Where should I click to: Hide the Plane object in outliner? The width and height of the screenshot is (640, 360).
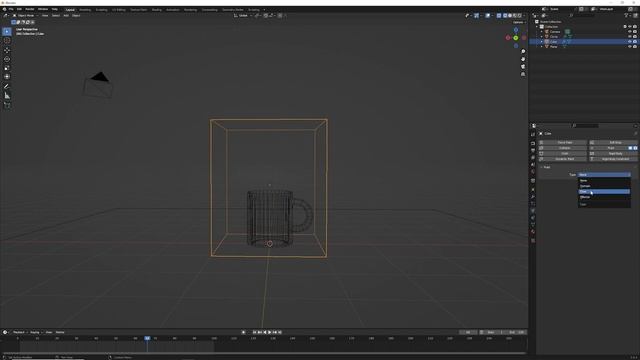click(x=630, y=47)
